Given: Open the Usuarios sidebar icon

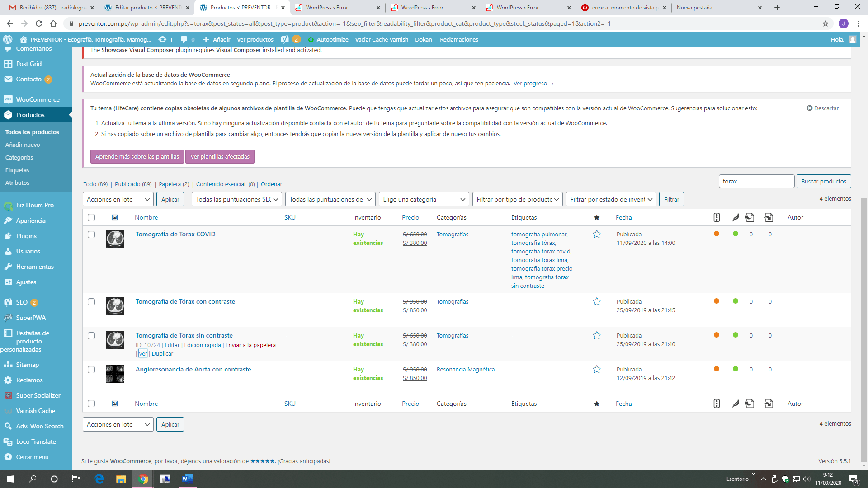Looking at the screenshot, I should (8, 251).
